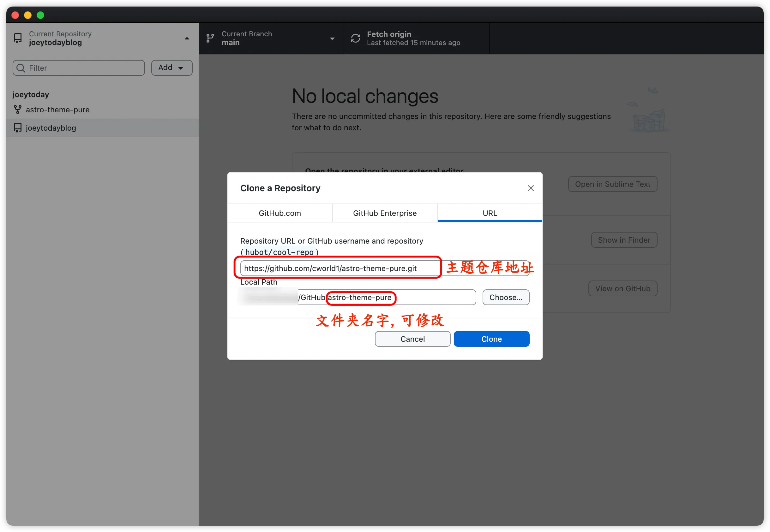Image resolution: width=770 pixels, height=532 pixels.
Task: Click repo icon beside joeytodayblog in list
Action: (x=18, y=128)
